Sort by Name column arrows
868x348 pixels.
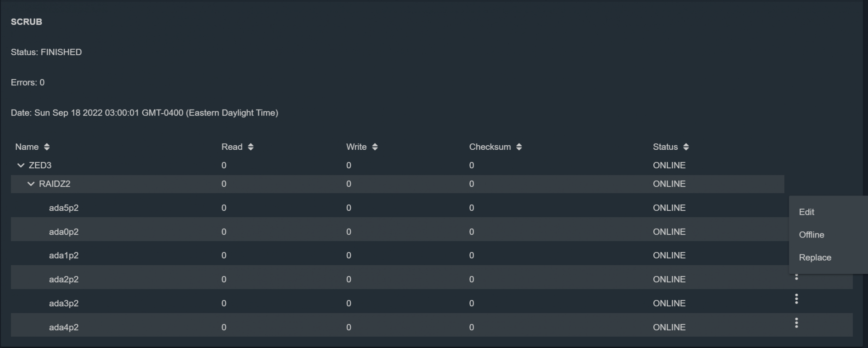point(47,147)
